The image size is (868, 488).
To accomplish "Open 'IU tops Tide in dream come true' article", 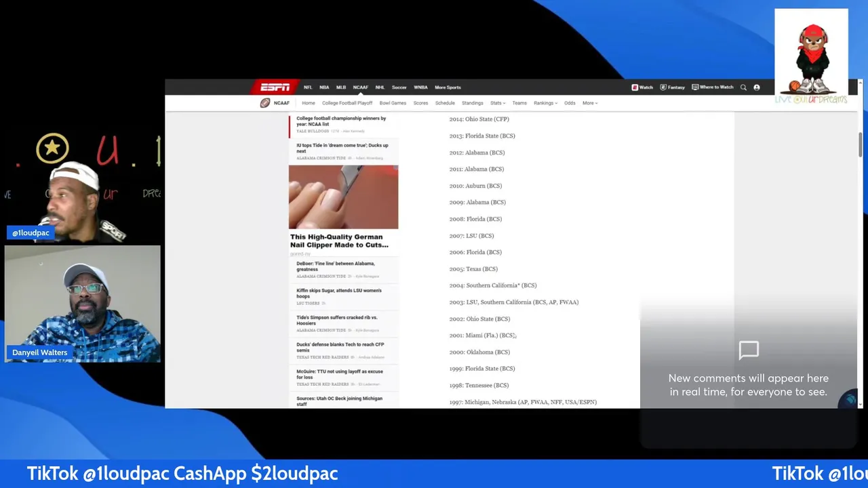I will coord(342,148).
